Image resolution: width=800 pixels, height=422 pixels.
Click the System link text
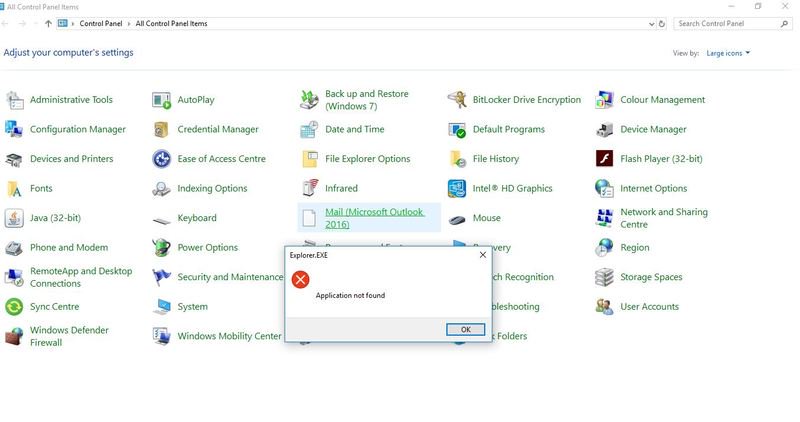(x=192, y=307)
